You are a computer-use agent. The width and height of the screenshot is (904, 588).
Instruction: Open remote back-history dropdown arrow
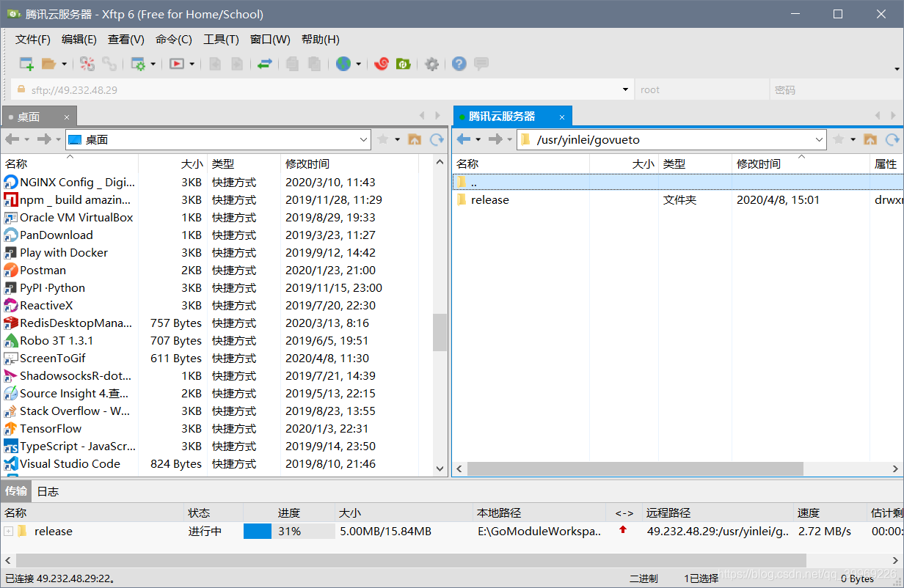pyautogui.click(x=478, y=139)
